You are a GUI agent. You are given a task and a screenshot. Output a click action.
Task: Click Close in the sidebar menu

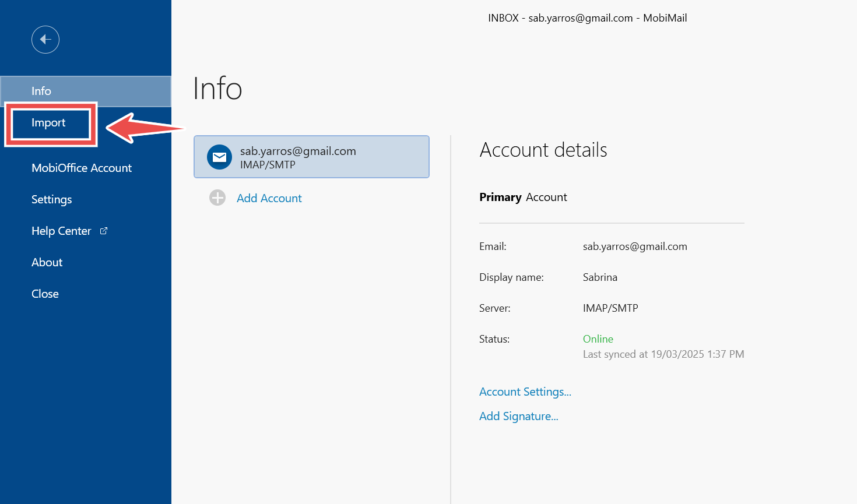point(45,294)
